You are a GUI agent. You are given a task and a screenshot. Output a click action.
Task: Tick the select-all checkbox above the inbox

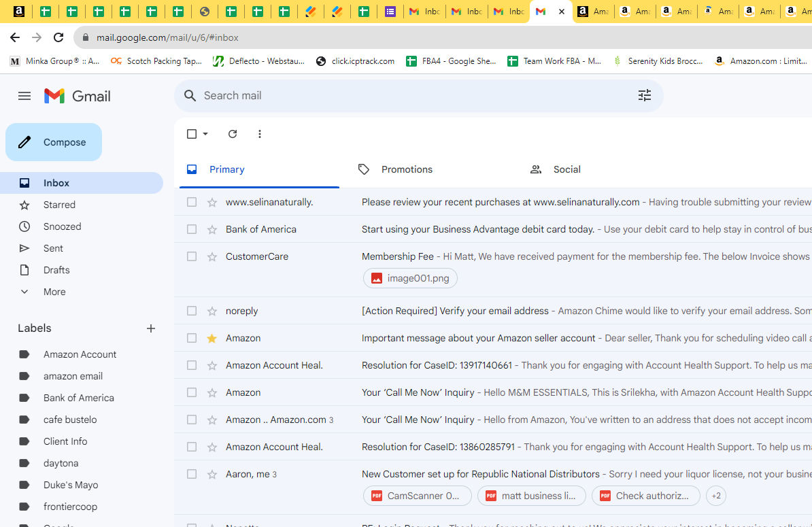[192, 134]
